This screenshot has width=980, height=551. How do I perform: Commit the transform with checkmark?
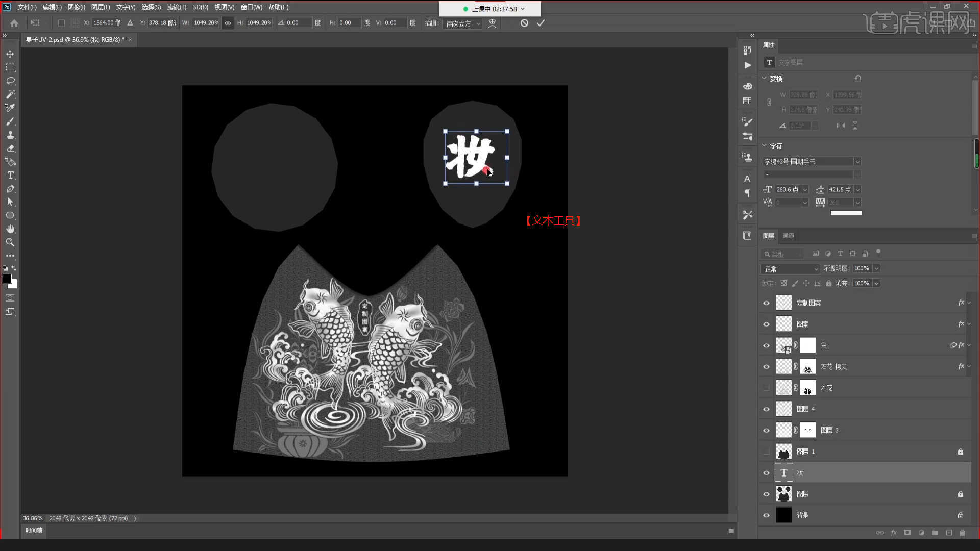(541, 23)
